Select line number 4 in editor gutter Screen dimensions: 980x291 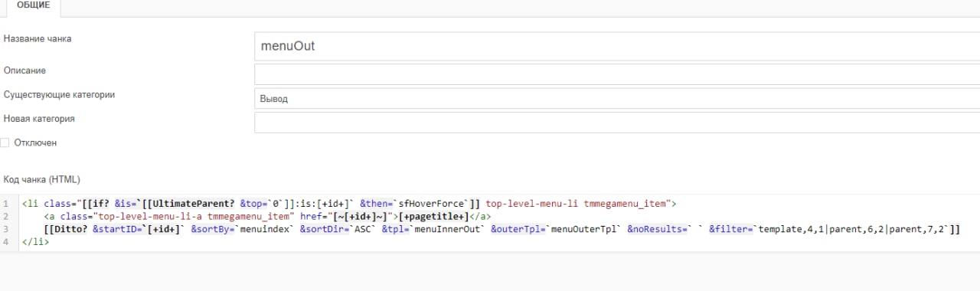5,242
